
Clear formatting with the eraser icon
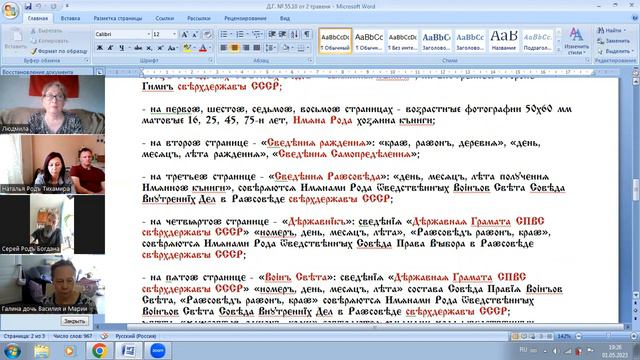point(207,34)
